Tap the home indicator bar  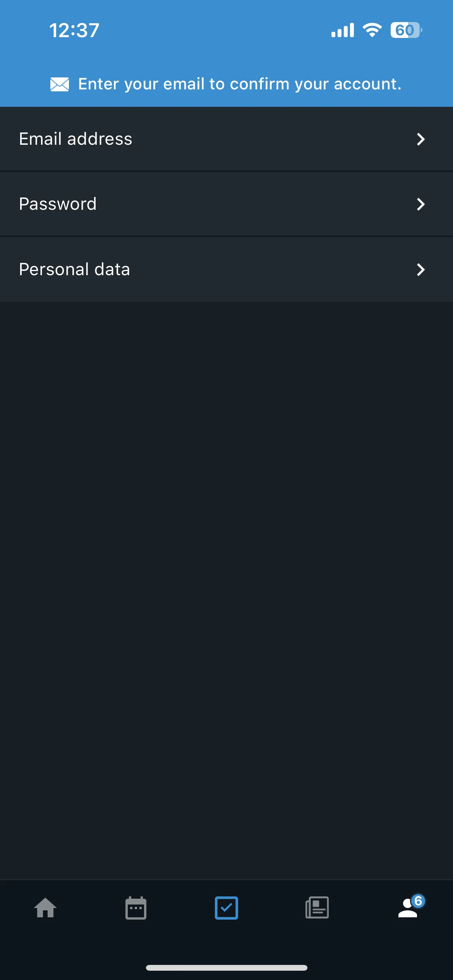point(226,968)
